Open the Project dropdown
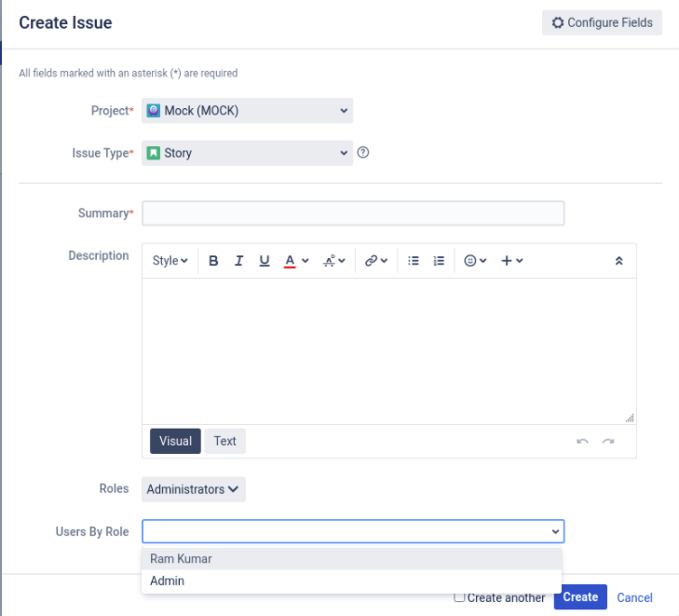 (x=247, y=111)
